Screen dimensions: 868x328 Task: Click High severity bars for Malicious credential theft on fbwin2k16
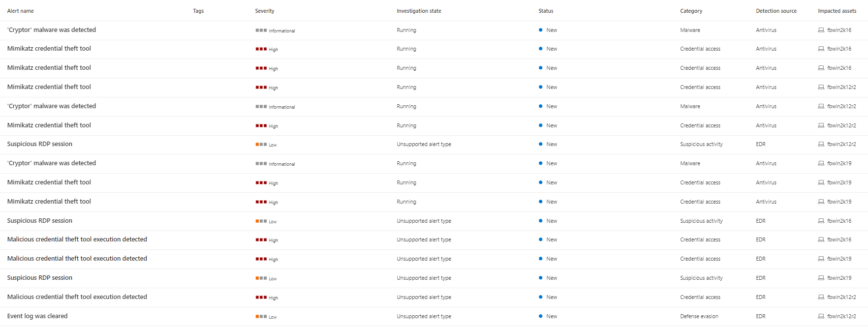pos(261,240)
